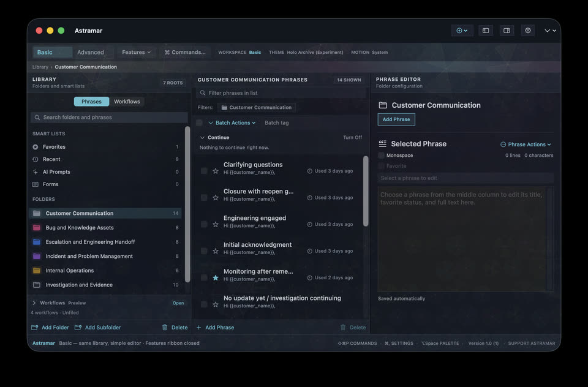Screen dimensions: 588x387
Task: Open the Features dropdown
Action: [136, 52]
